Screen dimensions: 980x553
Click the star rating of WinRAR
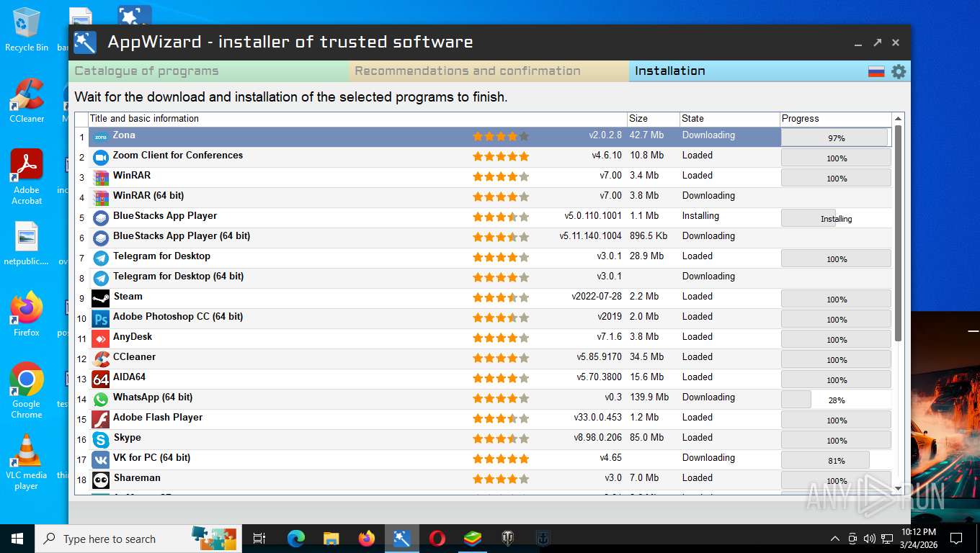coord(501,176)
